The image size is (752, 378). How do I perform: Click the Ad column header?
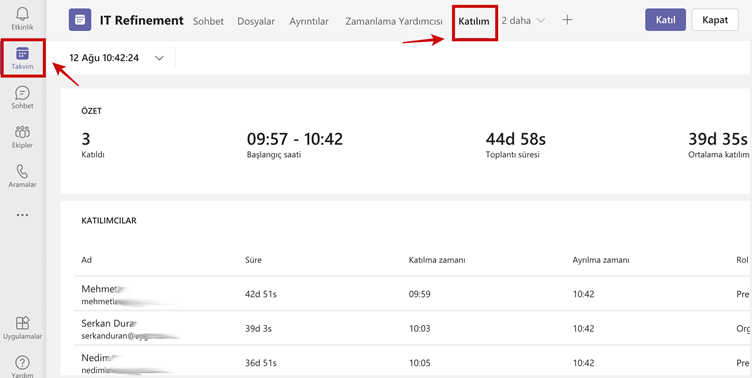click(x=86, y=260)
